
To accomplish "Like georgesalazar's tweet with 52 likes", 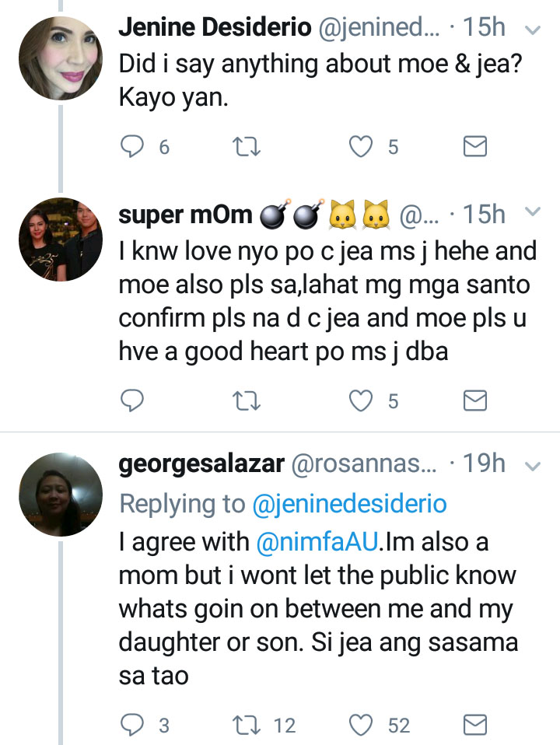I will tap(361, 726).
